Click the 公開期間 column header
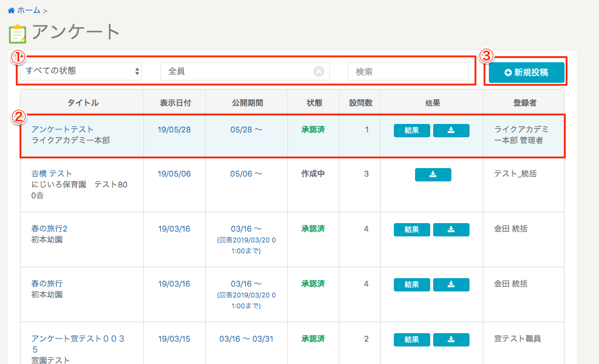This screenshot has width=599, height=364. tap(247, 103)
